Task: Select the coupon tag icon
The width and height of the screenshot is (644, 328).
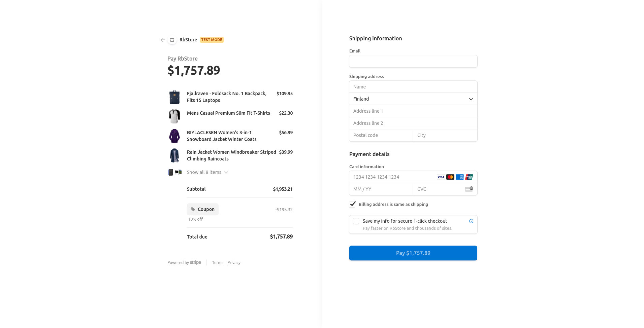Action: click(x=193, y=209)
